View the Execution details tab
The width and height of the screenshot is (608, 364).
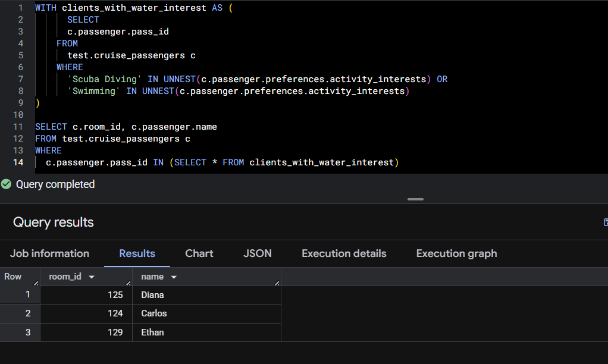(344, 253)
